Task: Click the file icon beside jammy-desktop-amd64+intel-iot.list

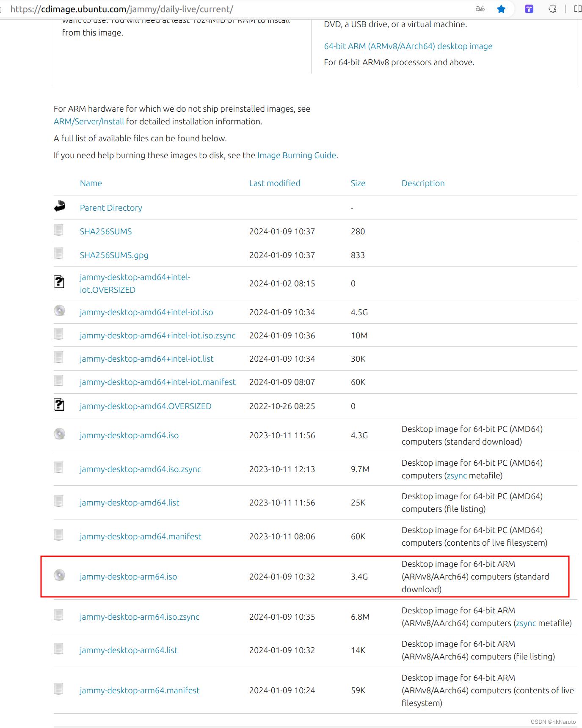Action: click(x=59, y=357)
